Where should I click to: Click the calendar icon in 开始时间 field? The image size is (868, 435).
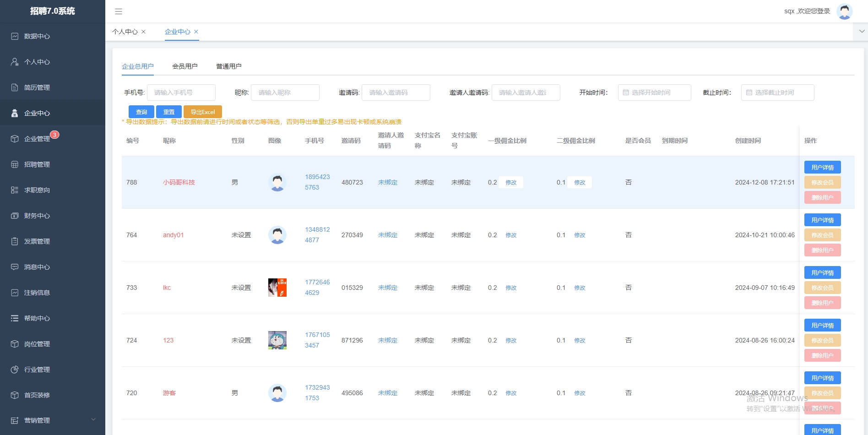pos(626,92)
